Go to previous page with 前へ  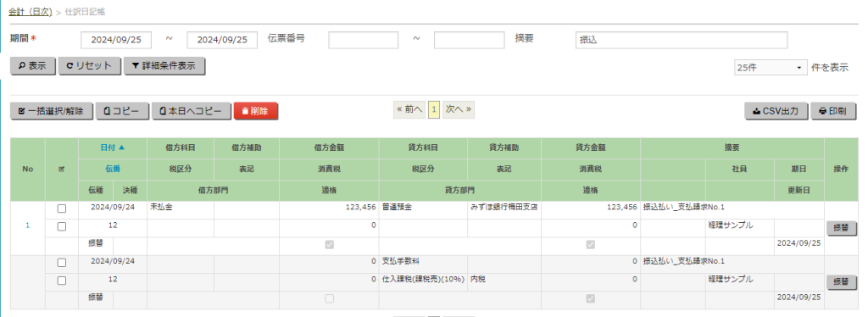(x=409, y=109)
